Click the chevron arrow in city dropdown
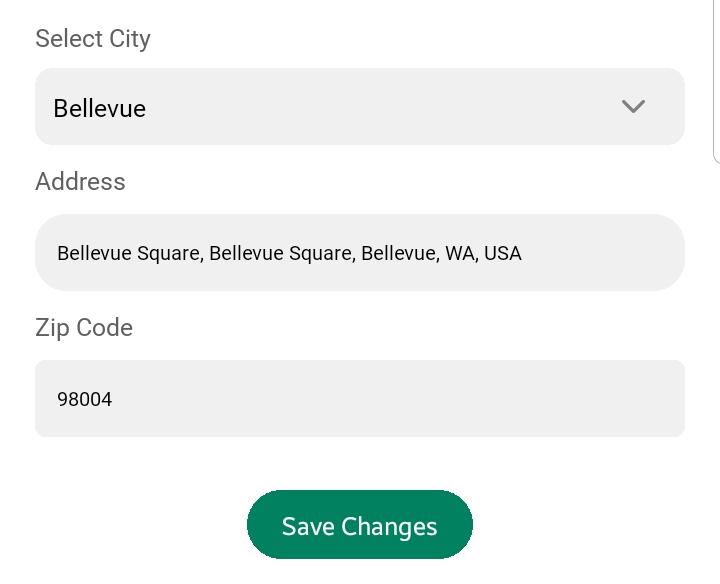 (633, 107)
